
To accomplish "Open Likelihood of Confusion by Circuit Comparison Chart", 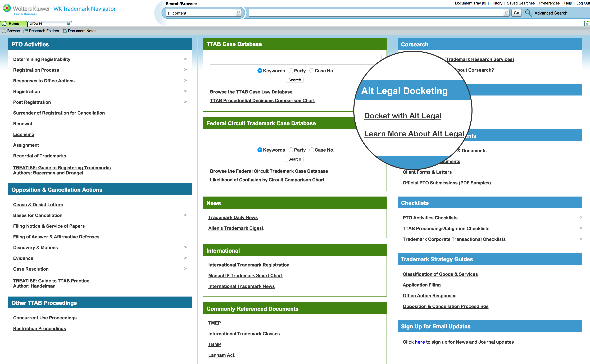I will (267, 180).
